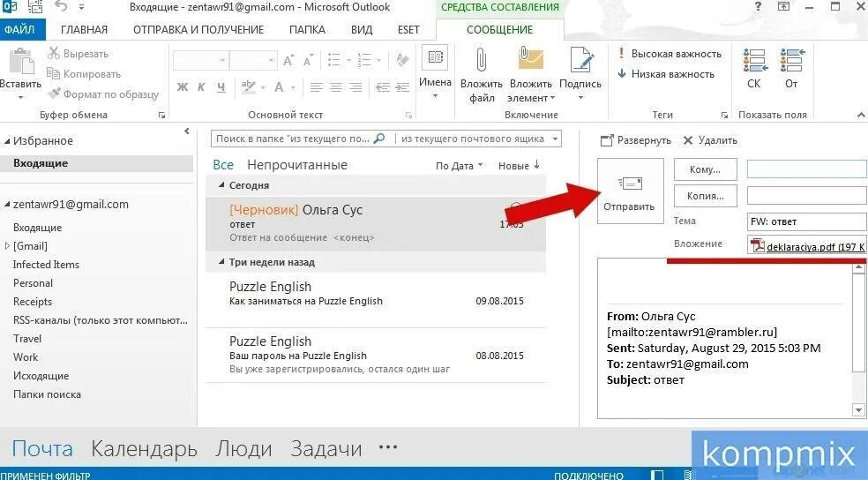Viewport: 868px width, 480px height.
Task: Open the sort By Date (По Дата) dropdown
Action: 459,166
